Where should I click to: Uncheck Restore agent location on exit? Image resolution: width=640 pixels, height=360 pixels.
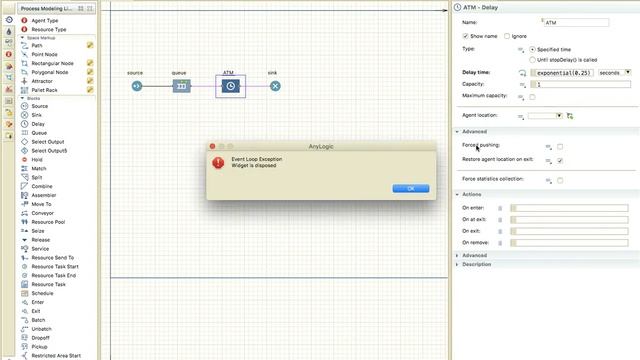pyautogui.click(x=560, y=161)
